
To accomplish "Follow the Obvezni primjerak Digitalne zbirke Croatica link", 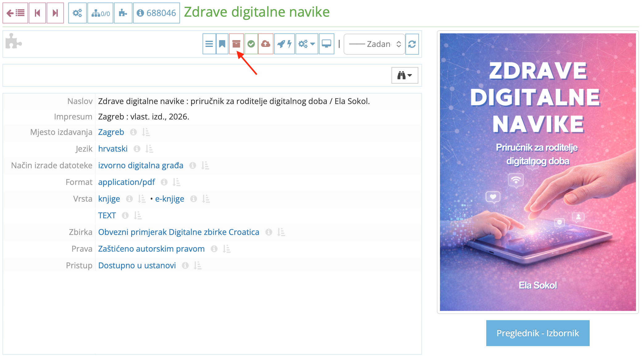I will click(x=178, y=232).
